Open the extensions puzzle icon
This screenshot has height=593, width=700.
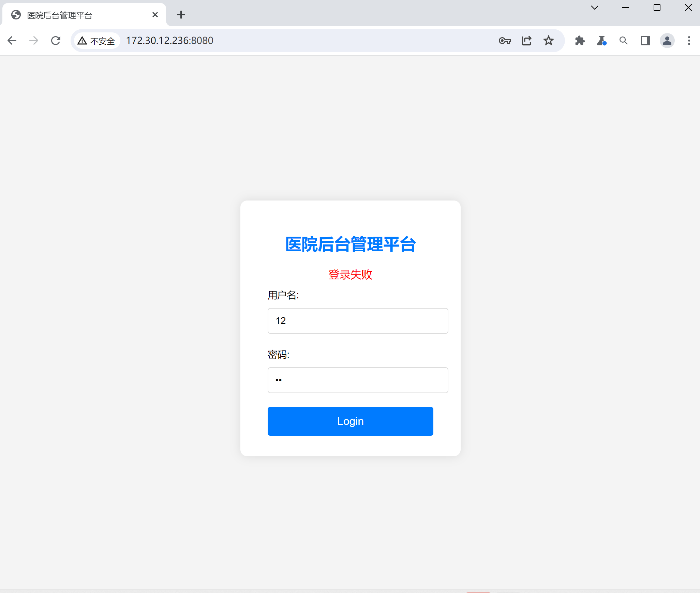coord(580,41)
